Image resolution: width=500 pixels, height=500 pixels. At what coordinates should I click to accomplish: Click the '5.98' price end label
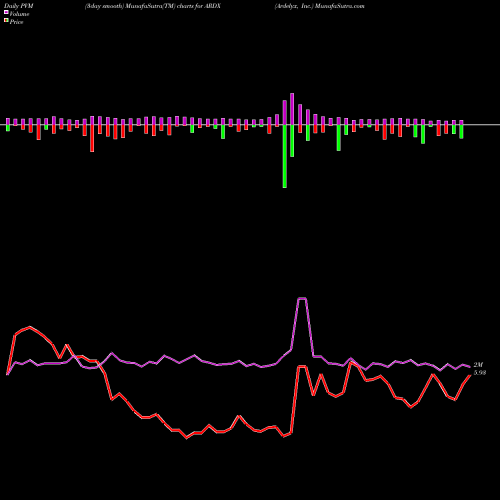point(480,373)
